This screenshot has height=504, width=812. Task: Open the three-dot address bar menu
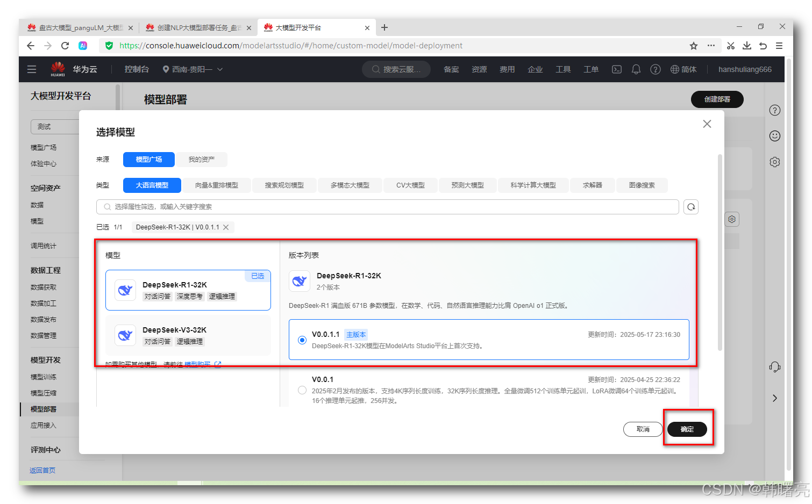[711, 46]
